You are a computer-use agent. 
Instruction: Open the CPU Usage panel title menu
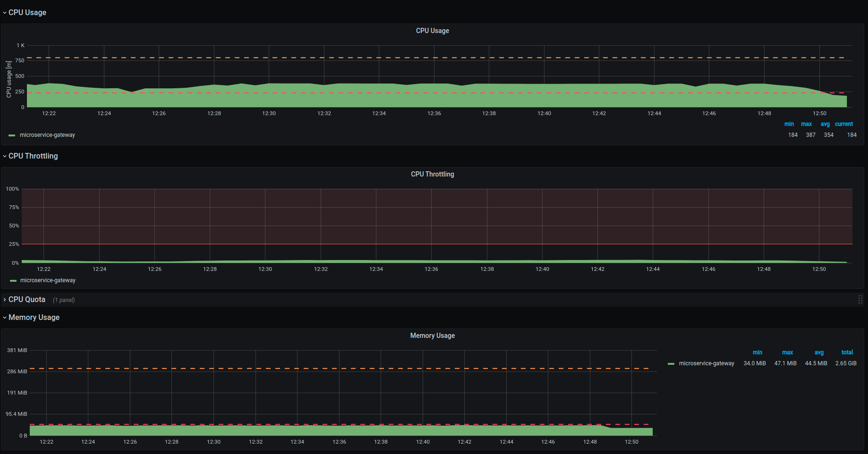pyautogui.click(x=433, y=30)
